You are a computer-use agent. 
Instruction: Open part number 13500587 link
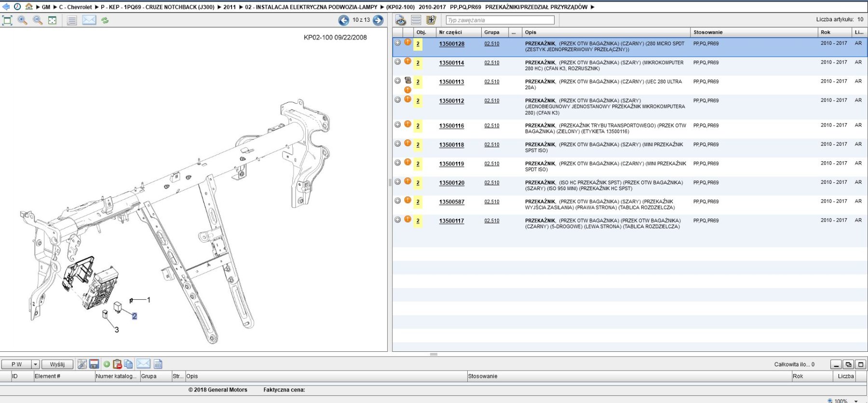(x=451, y=202)
